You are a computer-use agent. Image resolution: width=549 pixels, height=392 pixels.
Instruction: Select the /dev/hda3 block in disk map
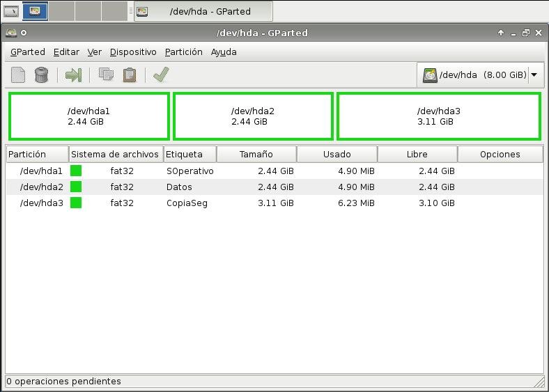click(x=438, y=116)
